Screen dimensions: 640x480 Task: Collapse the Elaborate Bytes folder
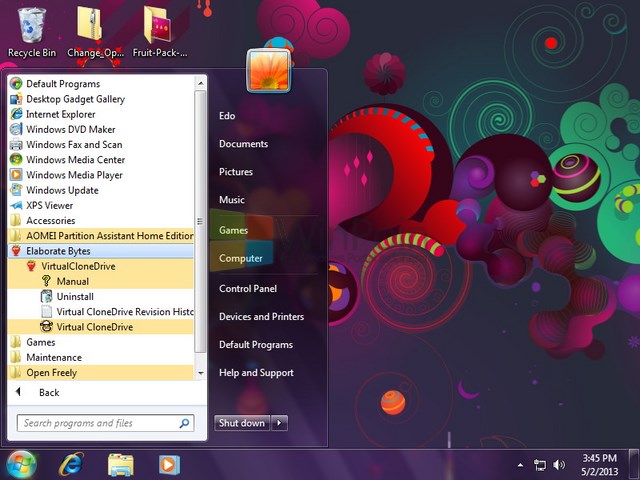[x=100, y=251]
